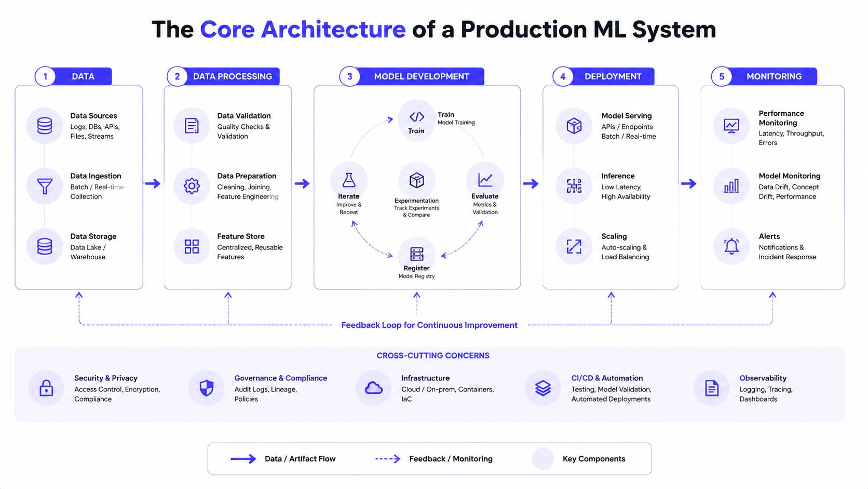Click the 'Metrics & Validation' caption

pyautogui.click(x=485, y=208)
